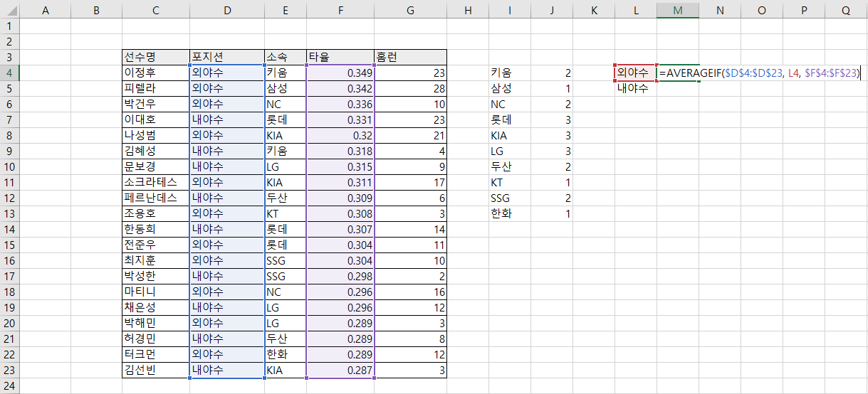Click batting average 0.287 cell
The image size is (868, 394).
340,370
